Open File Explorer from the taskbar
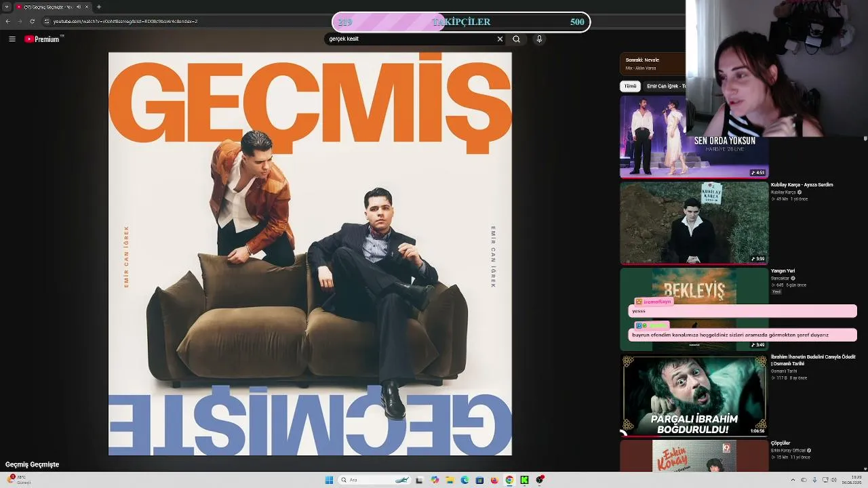This screenshot has height=488, width=868. tap(450, 480)
